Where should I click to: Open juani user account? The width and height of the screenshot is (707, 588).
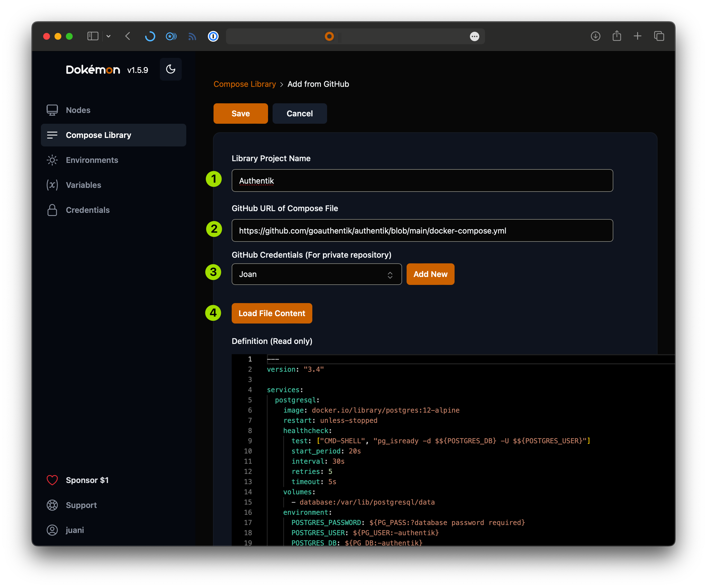[x=114, y=530]
